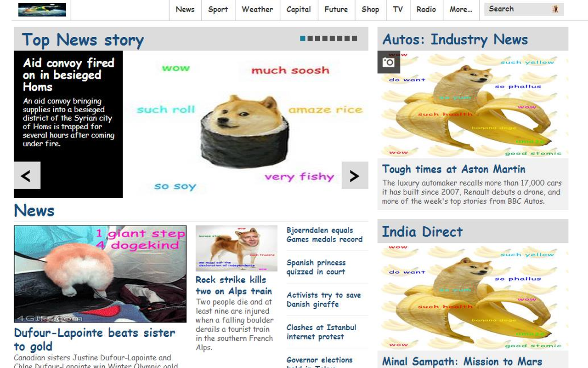This screenshot has height=368, width=588.
Task: Click the camera icon on Autos image
Action: coord(389,62)
